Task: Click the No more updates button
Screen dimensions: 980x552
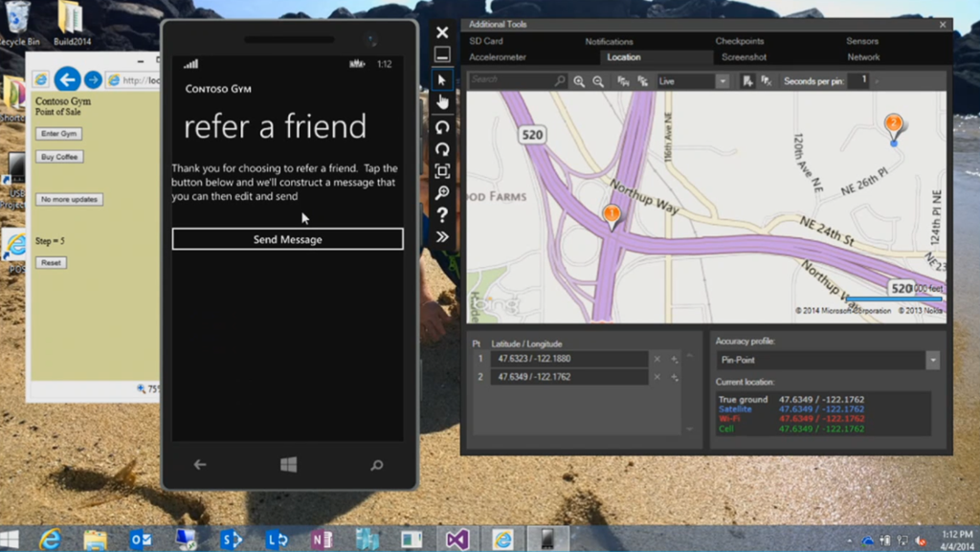Action: click(69, 199)
